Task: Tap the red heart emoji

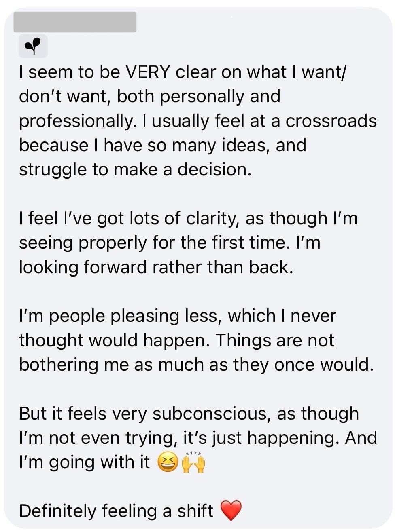Action: click(231, 511)
